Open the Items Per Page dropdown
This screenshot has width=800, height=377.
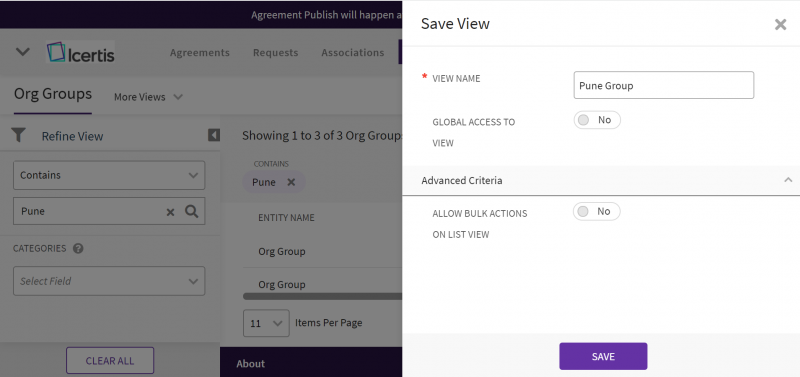tap(266, 323)
